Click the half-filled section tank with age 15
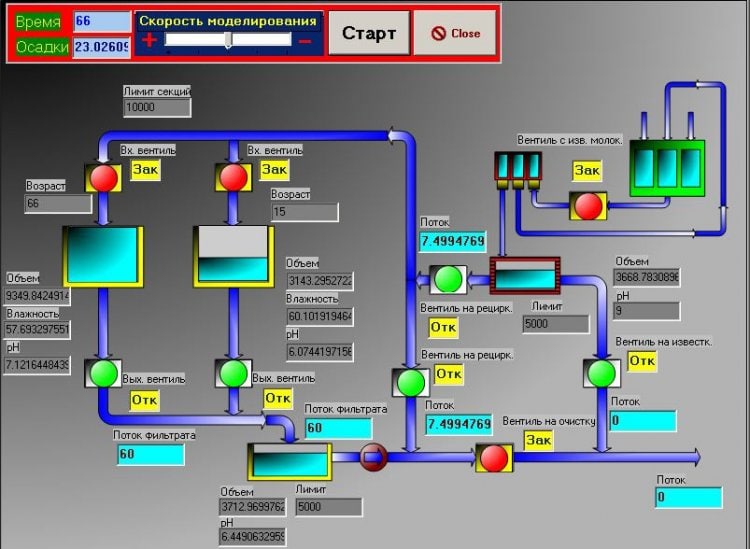 (233, 257)
